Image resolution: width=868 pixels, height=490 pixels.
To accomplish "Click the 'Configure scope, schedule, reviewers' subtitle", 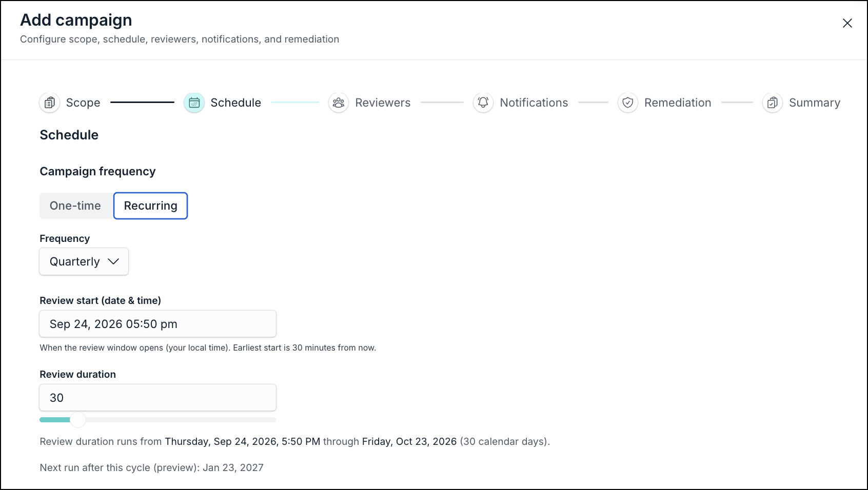I will coord(180,39).
